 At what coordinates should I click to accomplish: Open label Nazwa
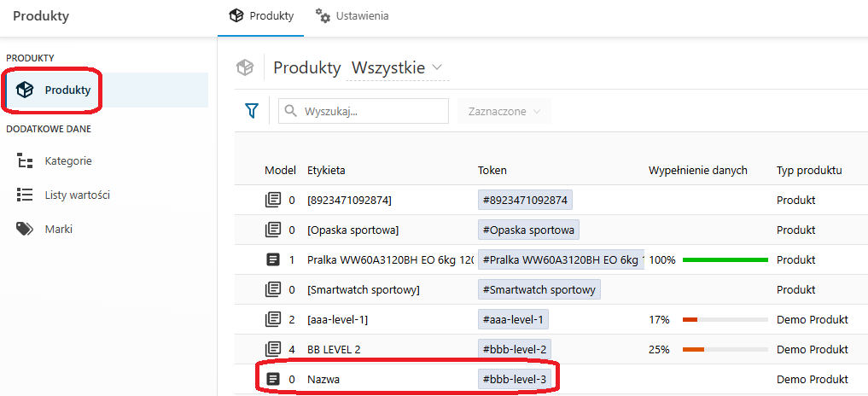coord(323,380)
